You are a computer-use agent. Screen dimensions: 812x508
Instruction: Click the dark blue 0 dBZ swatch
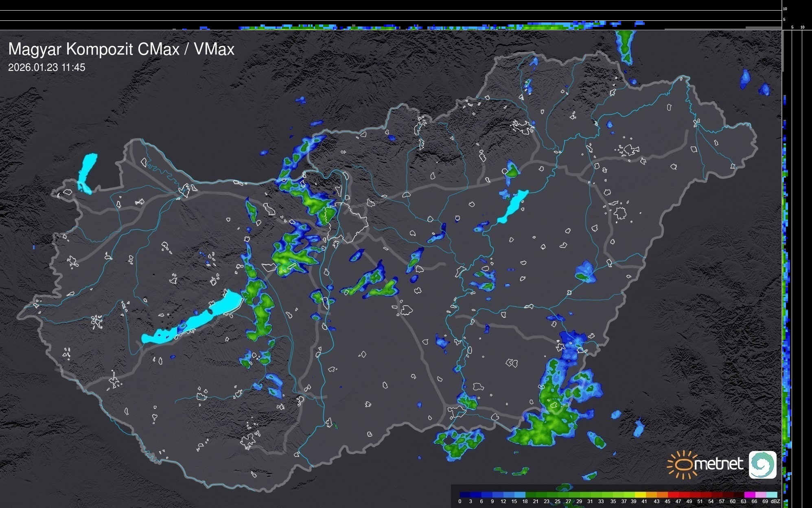click(x=465, y=495)
